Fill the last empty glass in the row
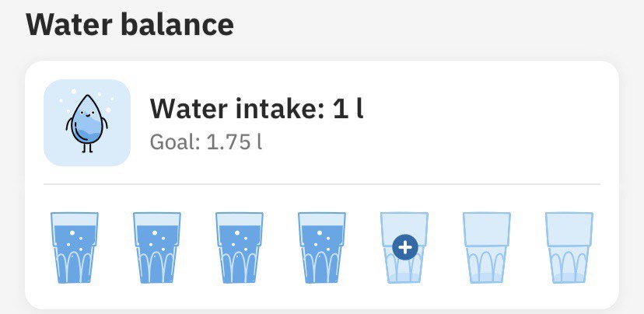644x314 pixels. pyautogui.click(x=569, y=248)
